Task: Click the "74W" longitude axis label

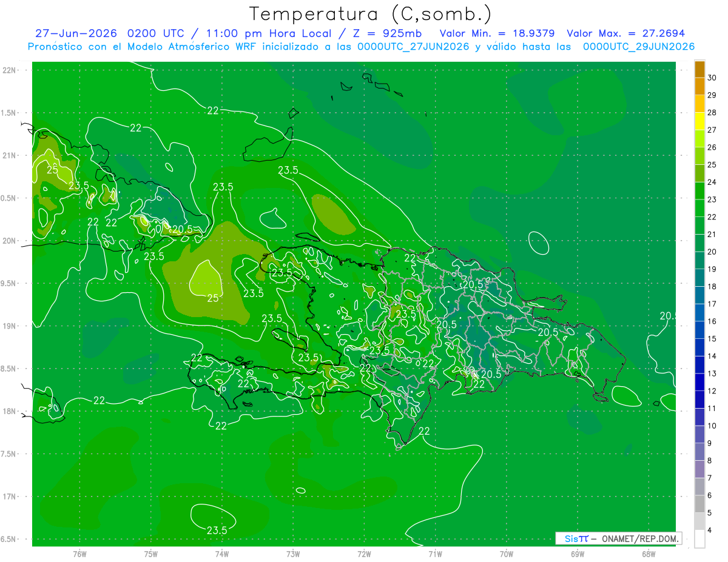Action: click(x=222, y=554)
